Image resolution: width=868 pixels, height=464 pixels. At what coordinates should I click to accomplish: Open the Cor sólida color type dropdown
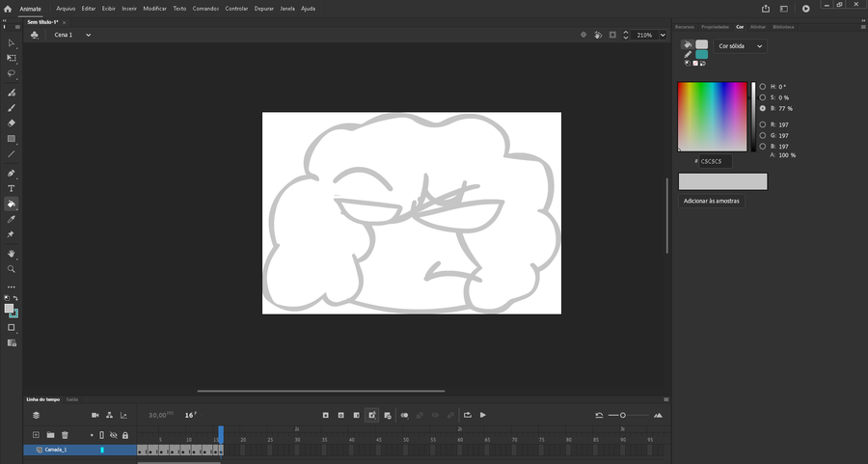coord(740,46)
